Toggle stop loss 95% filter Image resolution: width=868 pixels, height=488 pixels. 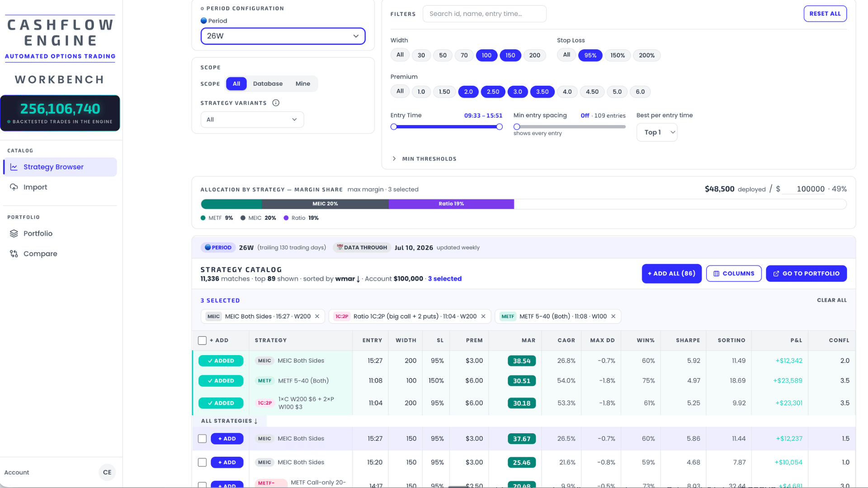(x=590, y=55)
